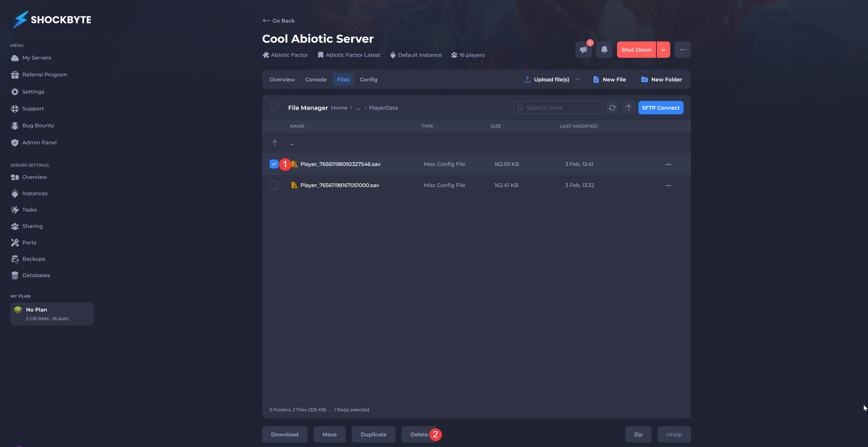Click the Instances diamond icon in sidebar
This screenshot has height=447, width=868.
(15, 193)
